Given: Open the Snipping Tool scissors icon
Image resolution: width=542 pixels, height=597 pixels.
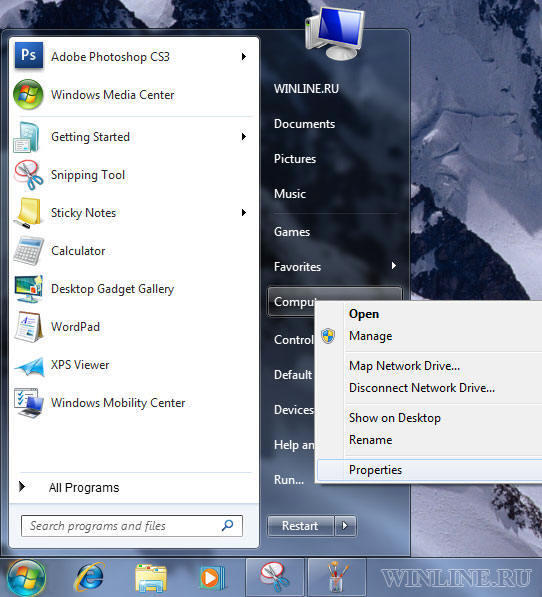Looking at the screenshot, I should [x=28, y=175].
